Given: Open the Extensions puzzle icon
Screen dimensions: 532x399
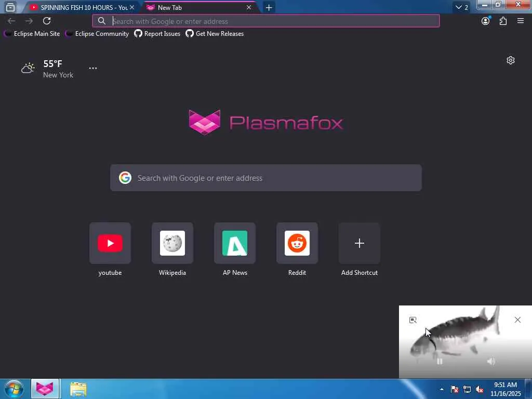Looking at the screenshot, I should coord(503,21).
